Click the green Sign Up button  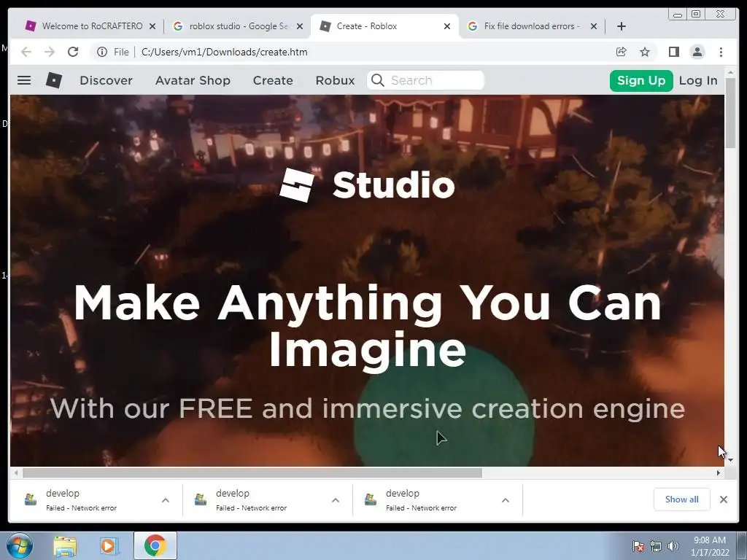641,80
